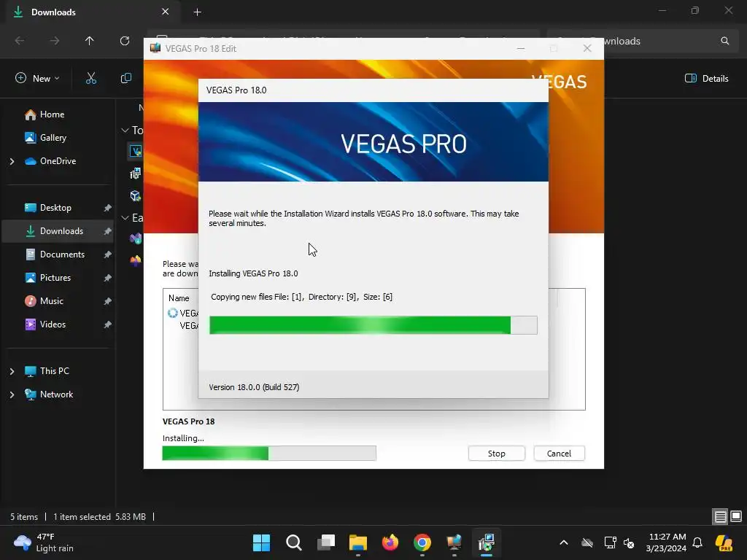
Task: Close the Downloads tab
Action: 165,12
